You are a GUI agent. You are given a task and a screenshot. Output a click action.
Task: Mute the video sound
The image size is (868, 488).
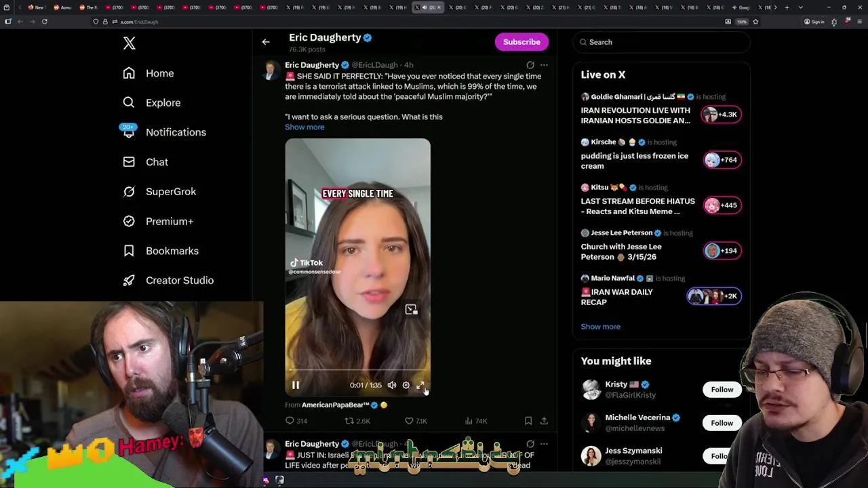pyautogui.click(x=392, y=385)
